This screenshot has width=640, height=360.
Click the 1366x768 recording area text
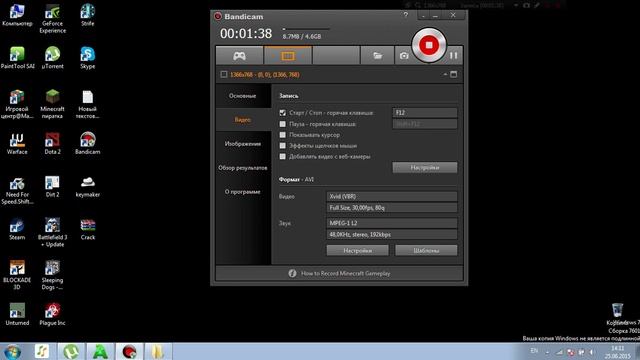[265, 75]
